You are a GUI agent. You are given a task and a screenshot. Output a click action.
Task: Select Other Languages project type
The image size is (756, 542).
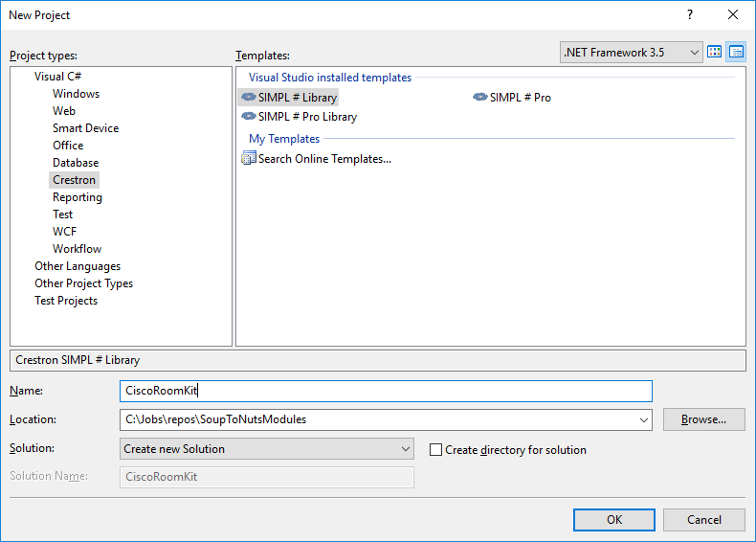pyautogui.click(x=78, y=266)
